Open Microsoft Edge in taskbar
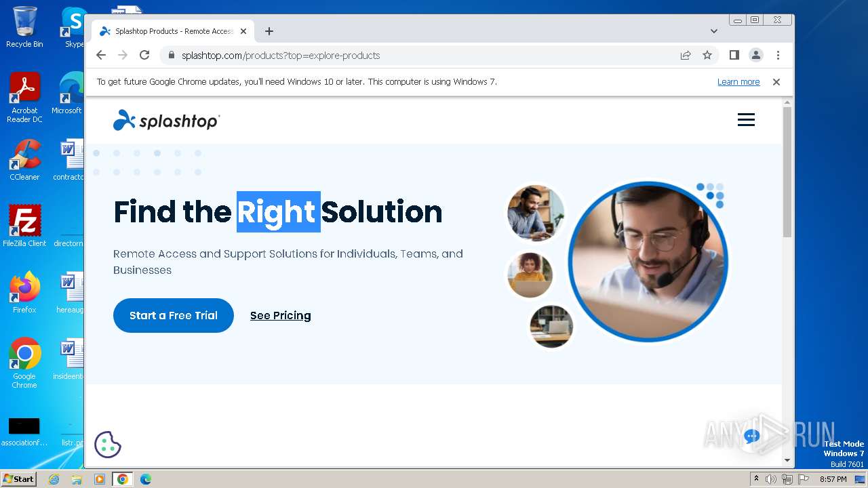Screen dimensions: 868x488 coord(146,479)
